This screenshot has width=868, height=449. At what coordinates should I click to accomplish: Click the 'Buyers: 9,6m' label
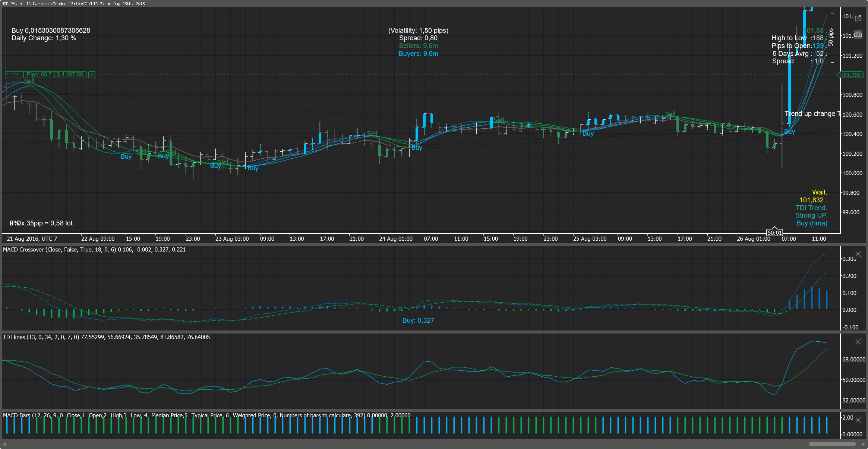pyautogui.click(x=418, y=54)
